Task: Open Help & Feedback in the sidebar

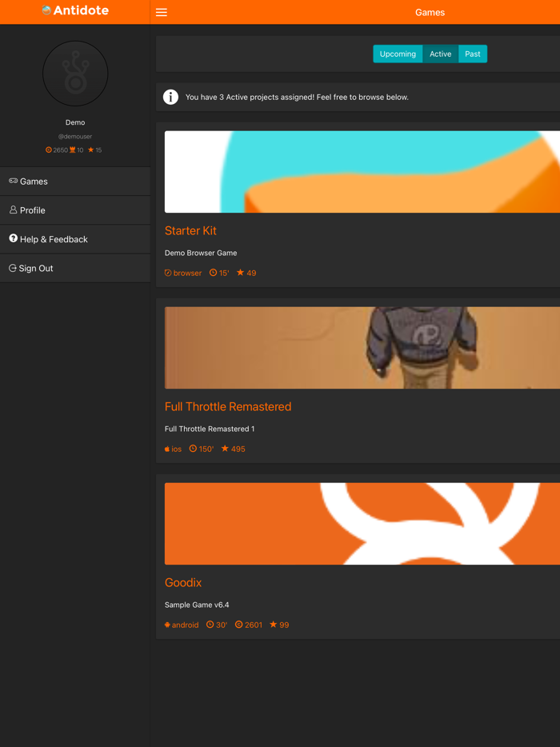Action: [x=75, y=239]
